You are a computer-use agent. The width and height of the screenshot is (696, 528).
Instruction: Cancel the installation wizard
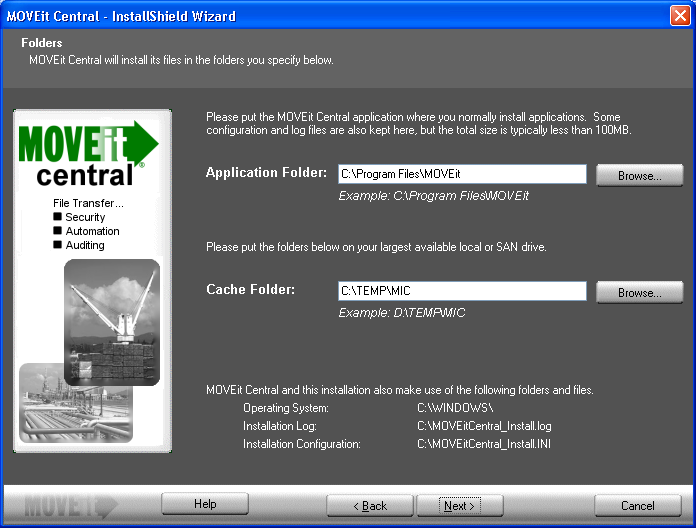click(x=638, y=506)
